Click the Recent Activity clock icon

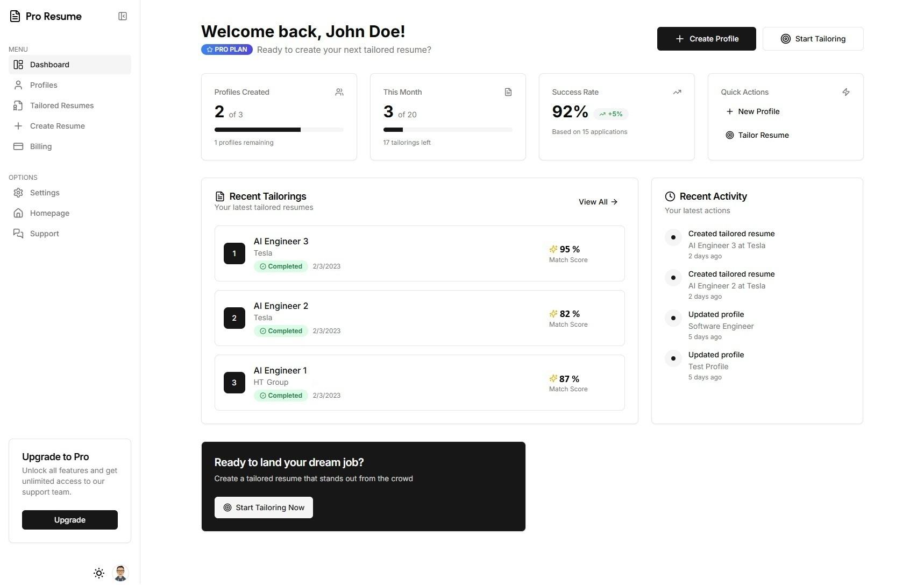[x=670, y=196]
